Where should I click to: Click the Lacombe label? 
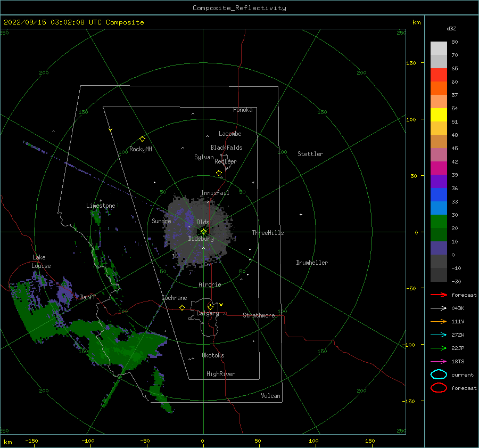(230, 134)
